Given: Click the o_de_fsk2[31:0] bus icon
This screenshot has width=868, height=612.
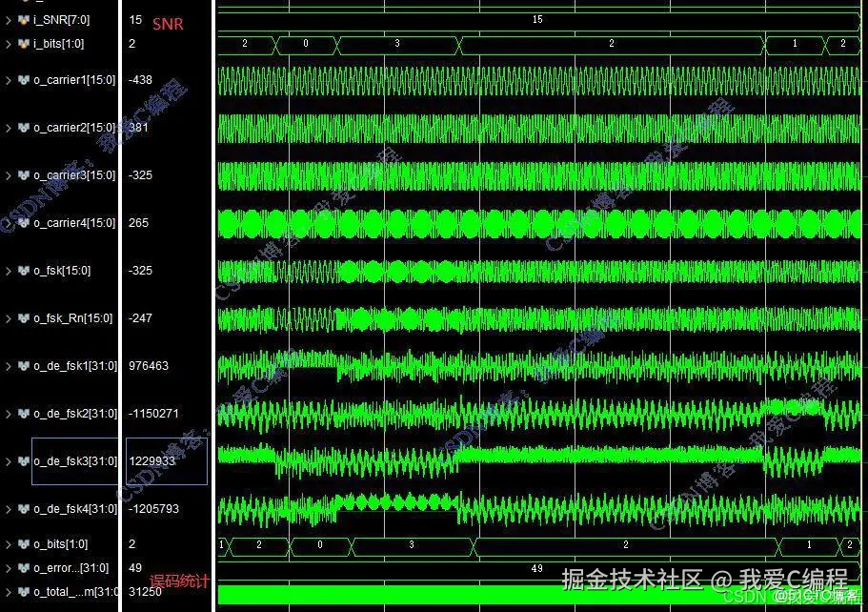Looking at the screenshot, I should [x=23, y=414].
